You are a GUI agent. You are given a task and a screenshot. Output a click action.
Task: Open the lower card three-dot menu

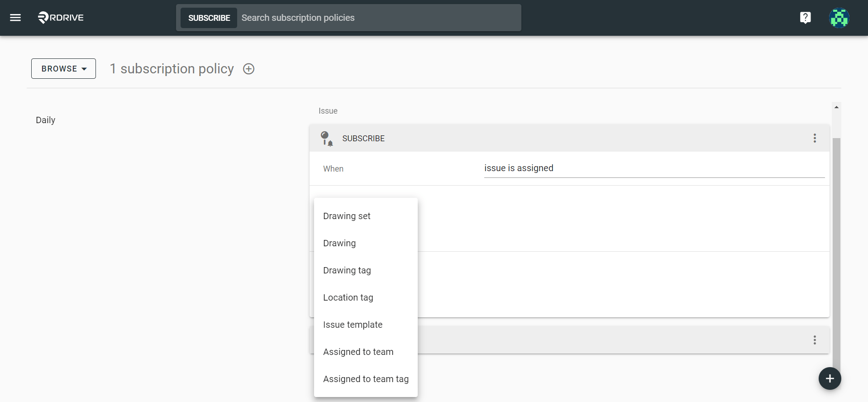pos(815,340)
